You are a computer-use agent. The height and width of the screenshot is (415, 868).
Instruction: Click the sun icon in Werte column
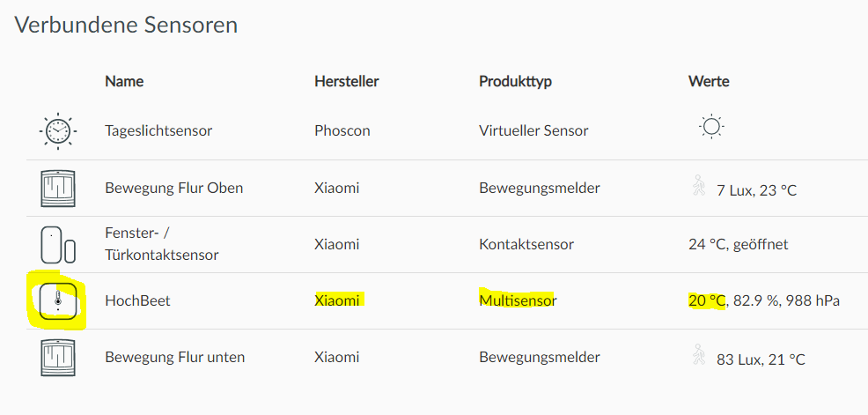(711, 128)
